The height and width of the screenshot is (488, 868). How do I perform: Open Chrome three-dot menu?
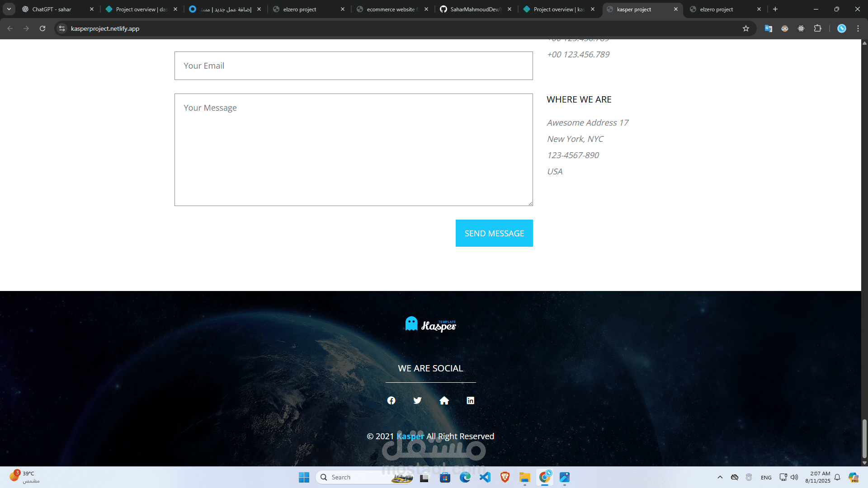tap(858, 28)
